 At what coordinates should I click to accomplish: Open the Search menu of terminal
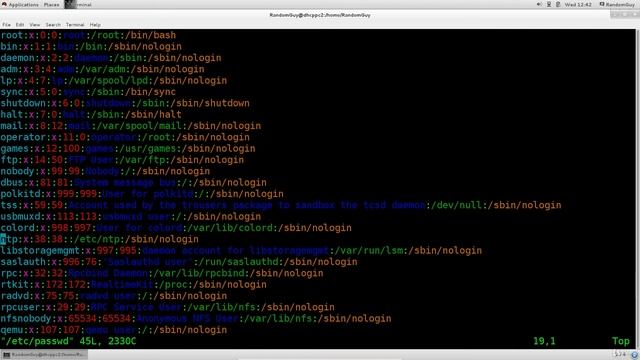(x=53, y=24)
